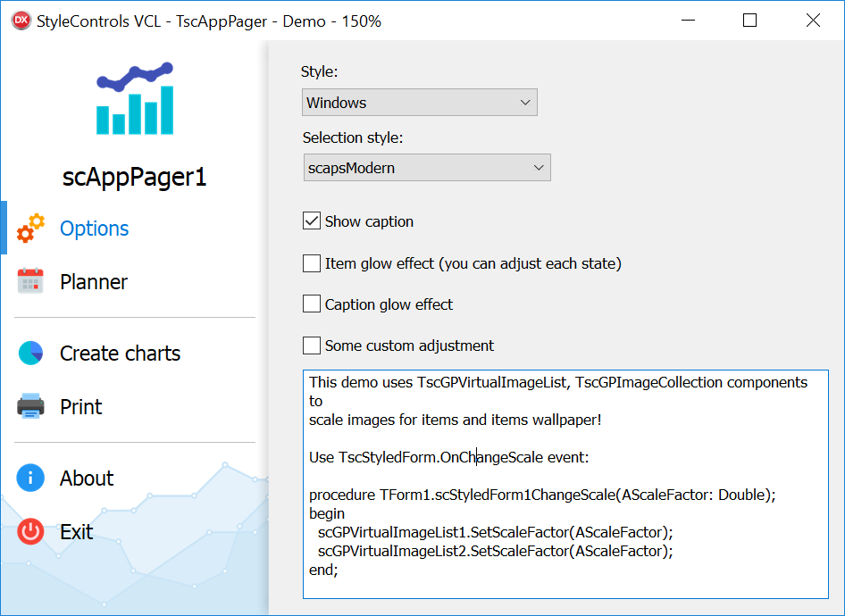Image resolution: width=845 pixels, height=616 pixels.
Task: Toggle the Caption glow effect checkbox
Action: point(312,304)
